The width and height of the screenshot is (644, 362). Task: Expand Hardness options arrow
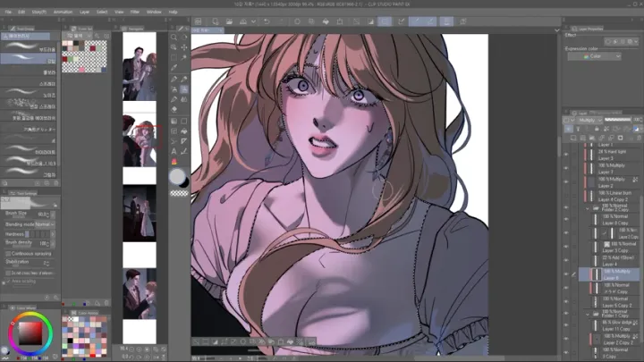pyautogui.click(x=53, y=234)
